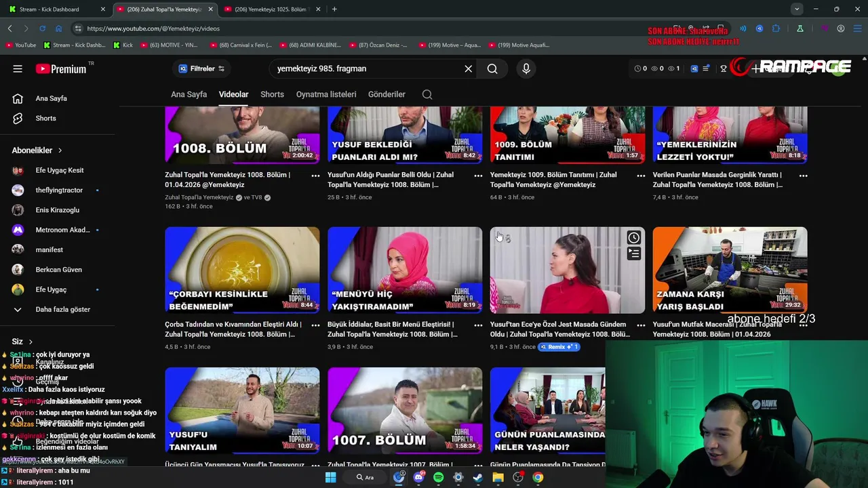Play the Yusuf'u Tanıyalım thumbnail
The image size is (868, 488).
[x=242, y=411]
